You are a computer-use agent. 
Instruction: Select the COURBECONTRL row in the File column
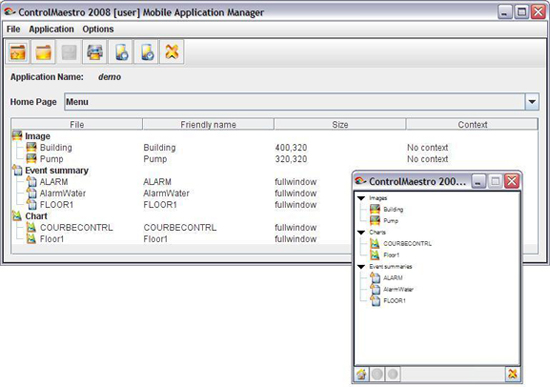[76, 227]
